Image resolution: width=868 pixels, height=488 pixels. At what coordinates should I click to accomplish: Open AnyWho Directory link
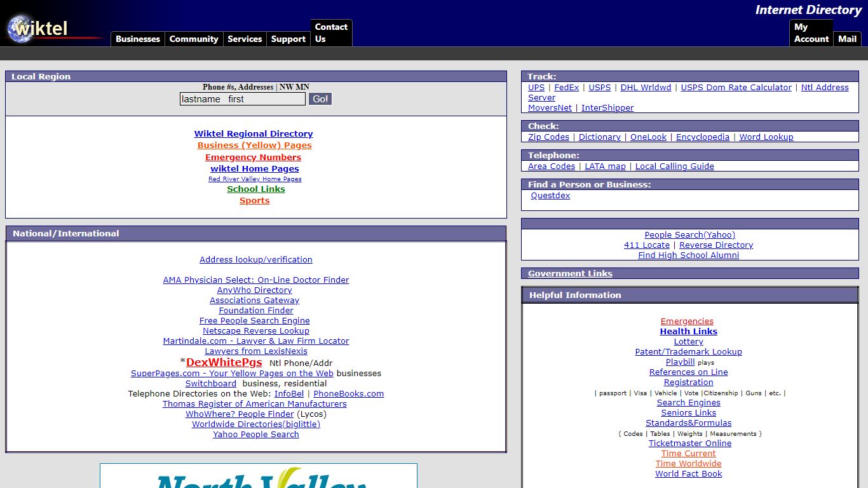pyautogui.click(x=255, y=290)
